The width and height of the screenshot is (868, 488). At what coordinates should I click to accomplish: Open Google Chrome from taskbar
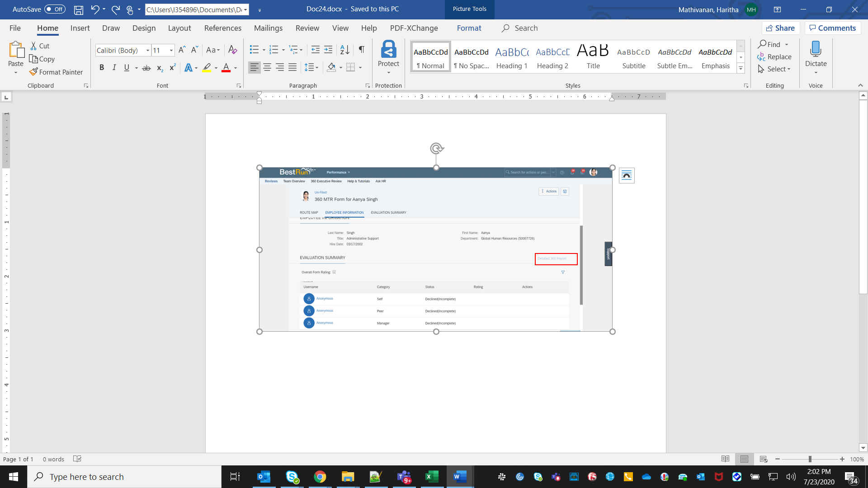[320, 477]
